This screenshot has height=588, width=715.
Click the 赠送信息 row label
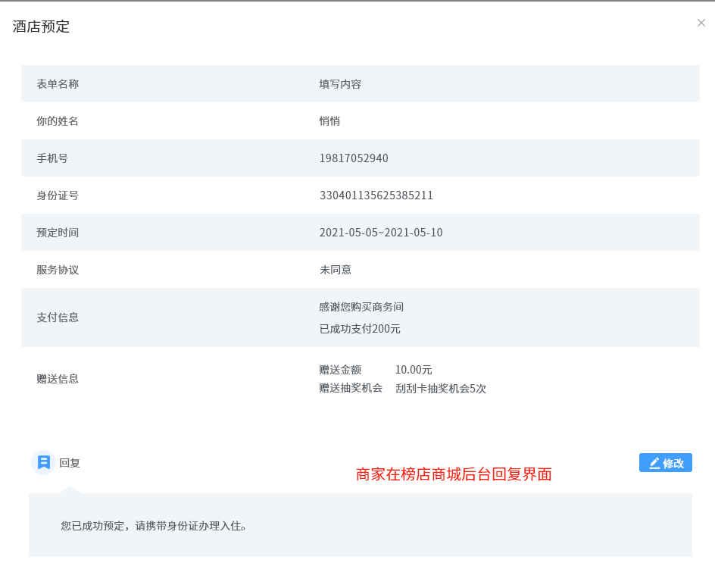58,379
